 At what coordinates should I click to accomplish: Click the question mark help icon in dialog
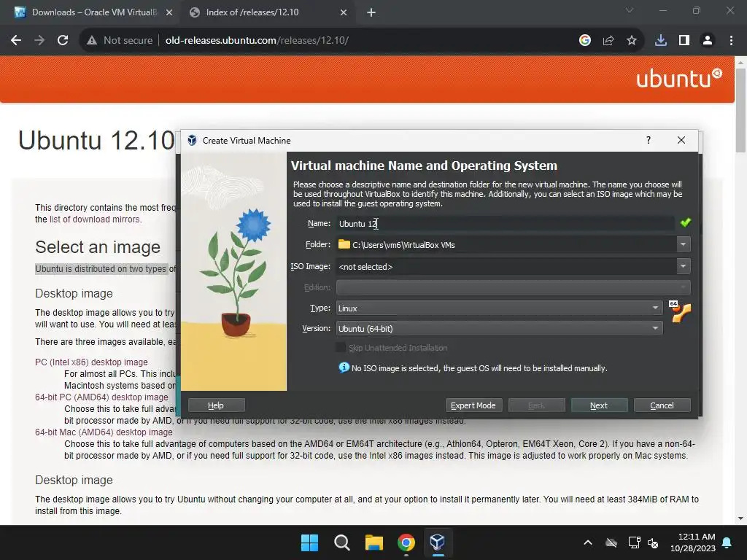click(649, 140)
